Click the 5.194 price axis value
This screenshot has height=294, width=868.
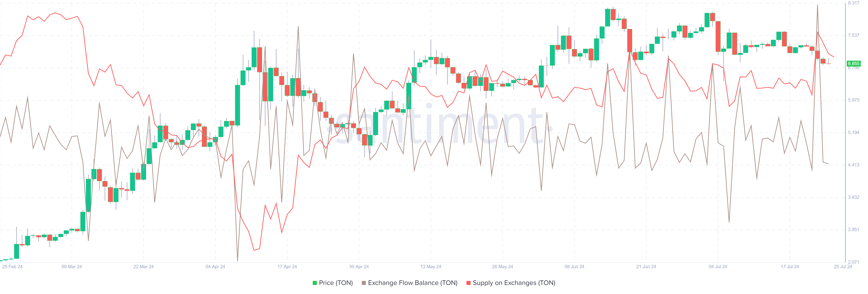(x=854, y=133)
